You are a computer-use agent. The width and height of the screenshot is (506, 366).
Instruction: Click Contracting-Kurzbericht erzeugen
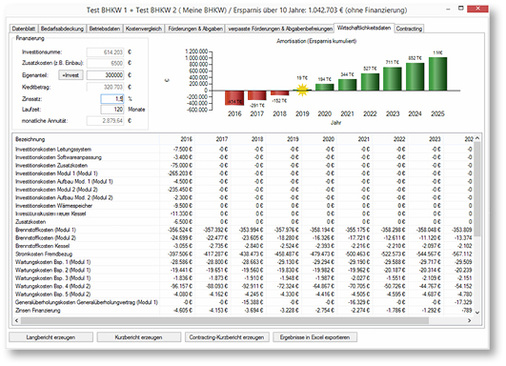point(227,337)
